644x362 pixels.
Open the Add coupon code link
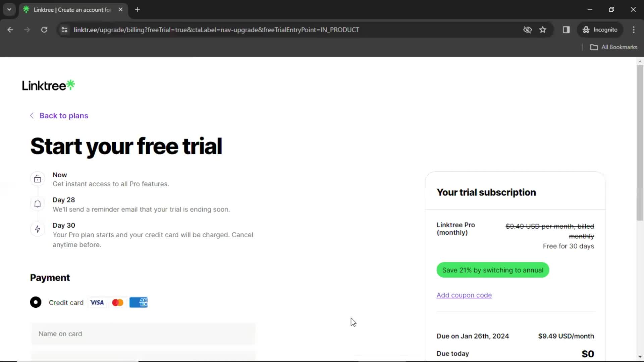click(x=464, y=295)
